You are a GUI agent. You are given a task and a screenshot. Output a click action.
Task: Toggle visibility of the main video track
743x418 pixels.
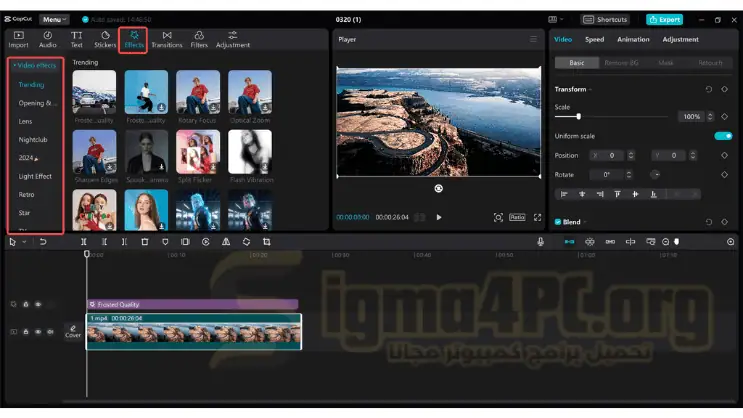tap(38, 331)
